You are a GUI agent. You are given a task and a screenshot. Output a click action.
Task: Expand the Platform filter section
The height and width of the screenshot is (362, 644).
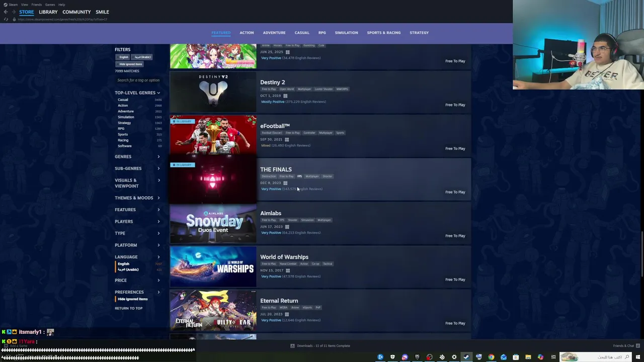137,245
